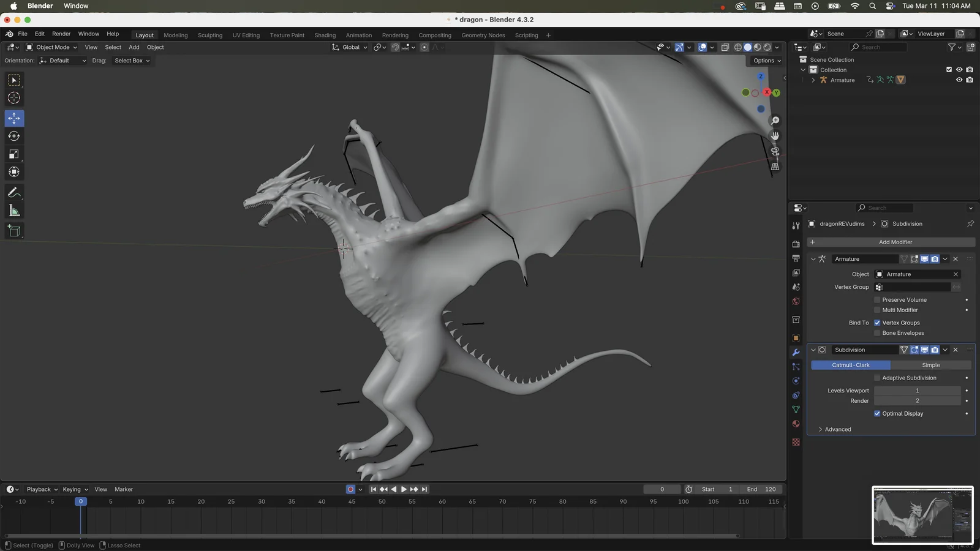Select the Annotate tool
Image resolution: width=980 pixels, height=551 pixels.
point(13,192)
